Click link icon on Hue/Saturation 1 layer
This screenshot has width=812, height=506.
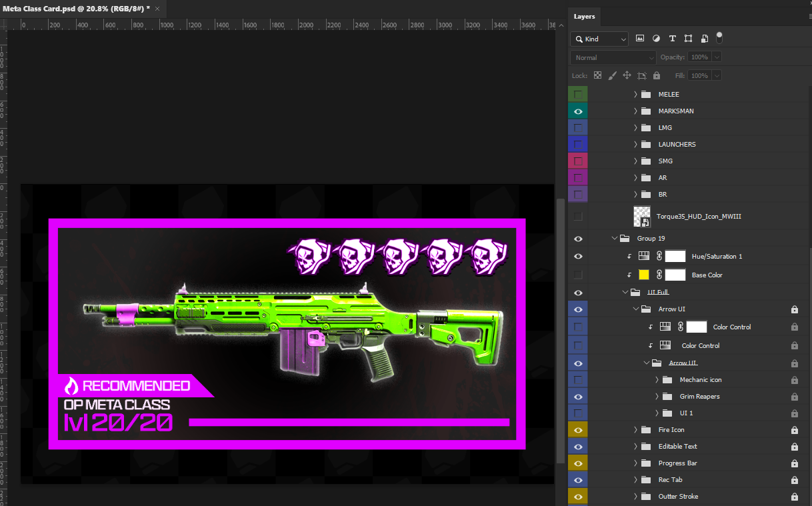[659, 256]
